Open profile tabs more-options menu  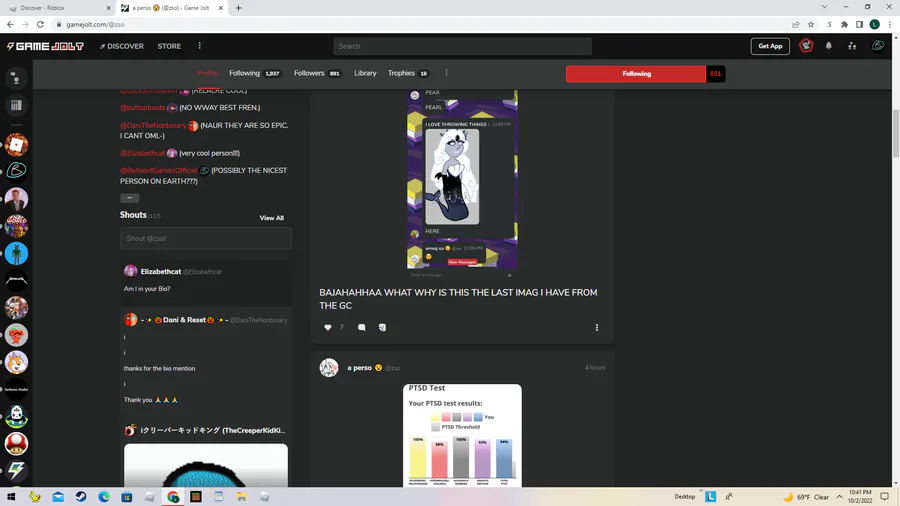click(446, 73)
